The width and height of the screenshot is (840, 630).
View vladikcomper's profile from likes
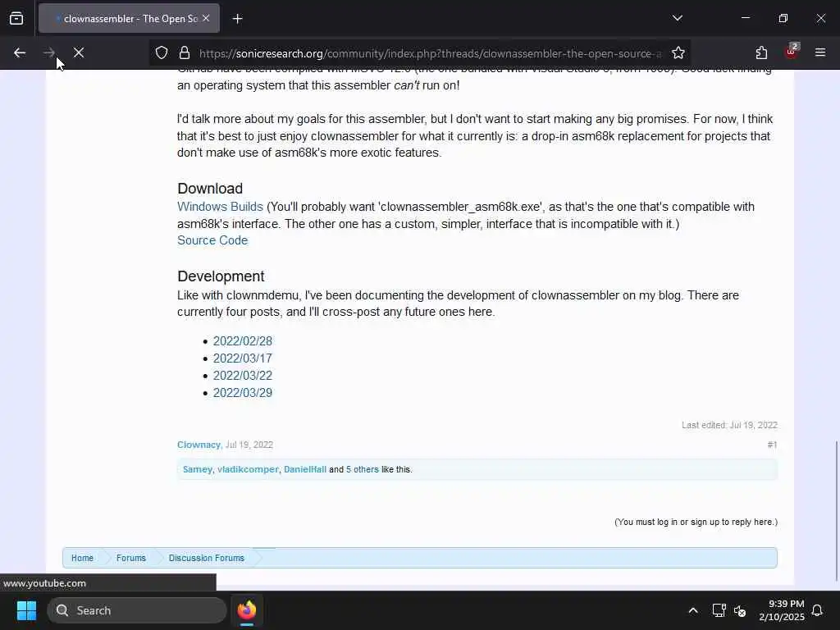coord(248,469)
